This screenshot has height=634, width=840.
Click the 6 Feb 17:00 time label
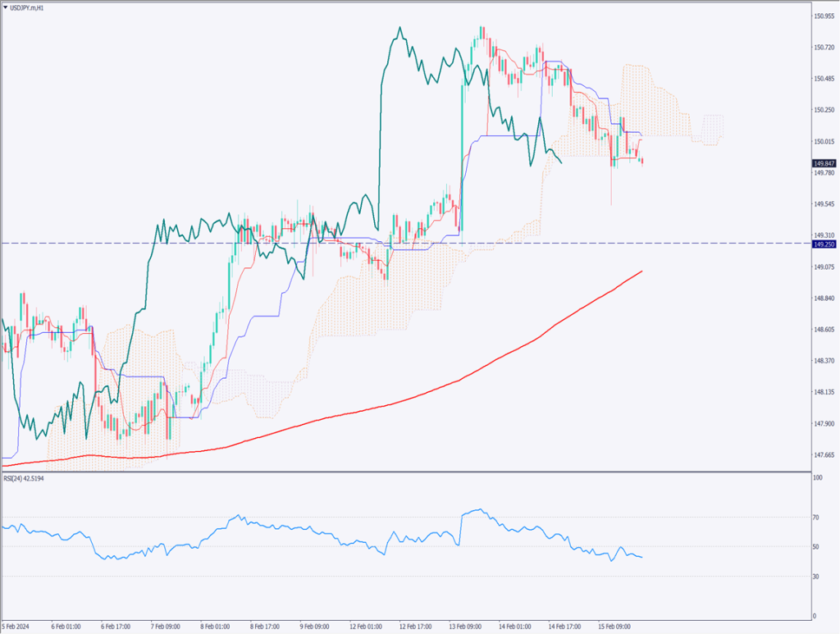(x=118, y=627)
